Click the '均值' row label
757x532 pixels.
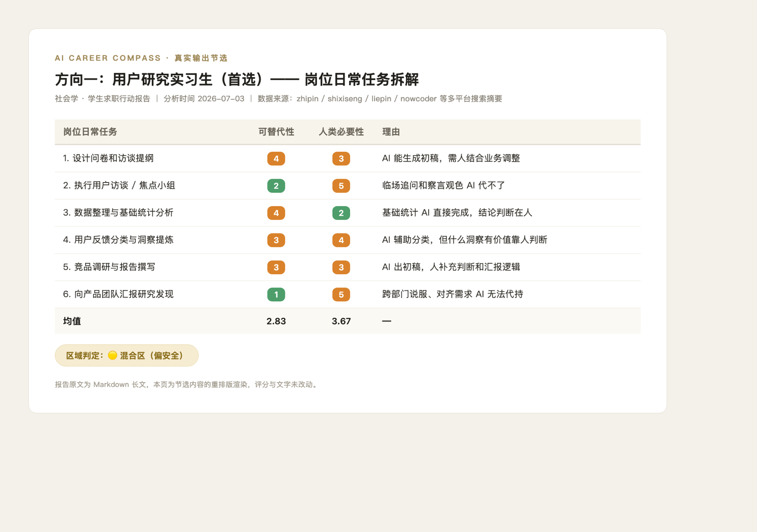coord(72,321)
